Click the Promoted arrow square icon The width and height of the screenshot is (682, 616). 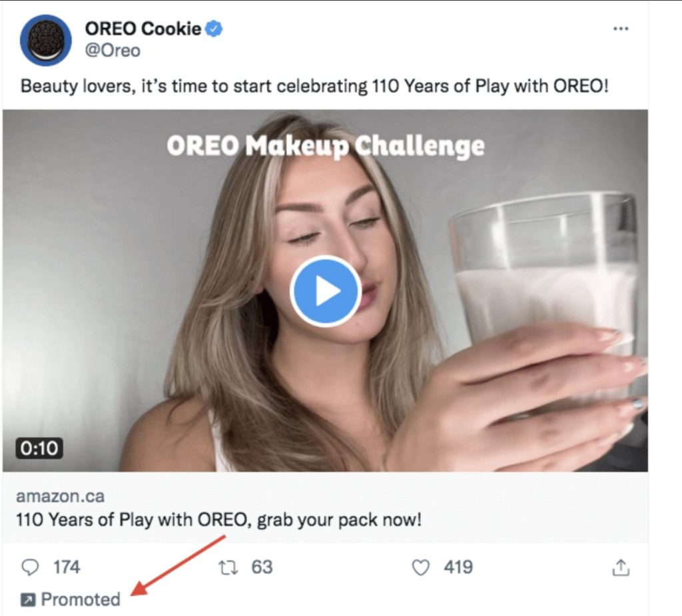[x=28, y=600]
